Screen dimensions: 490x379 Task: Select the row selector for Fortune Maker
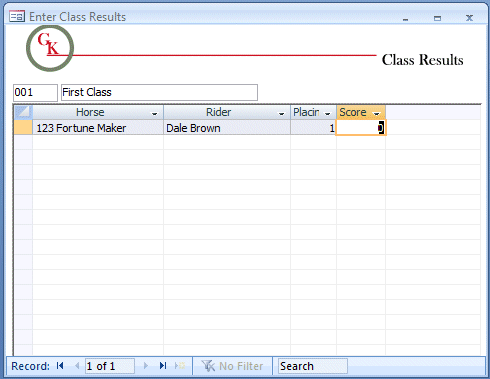(23, 128)
